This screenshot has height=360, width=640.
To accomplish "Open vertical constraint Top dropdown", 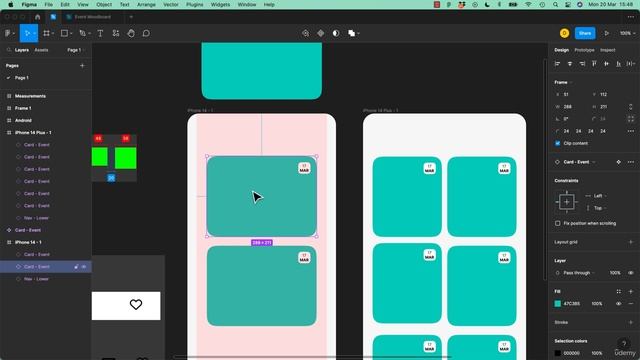I will pyautogui.click(x=600, y=208).
